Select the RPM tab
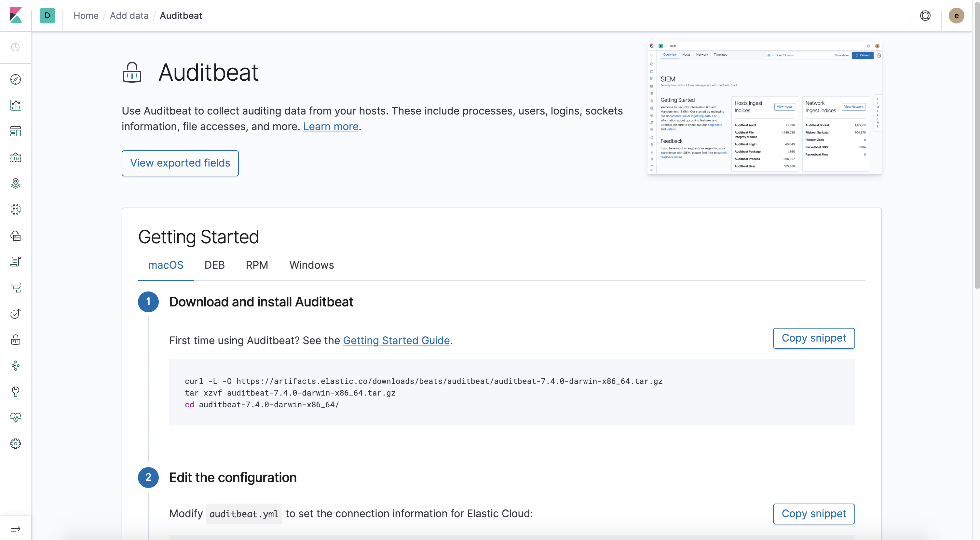This screenshot has height=540, width=980. pyautogui.click(x=256, y=265)
